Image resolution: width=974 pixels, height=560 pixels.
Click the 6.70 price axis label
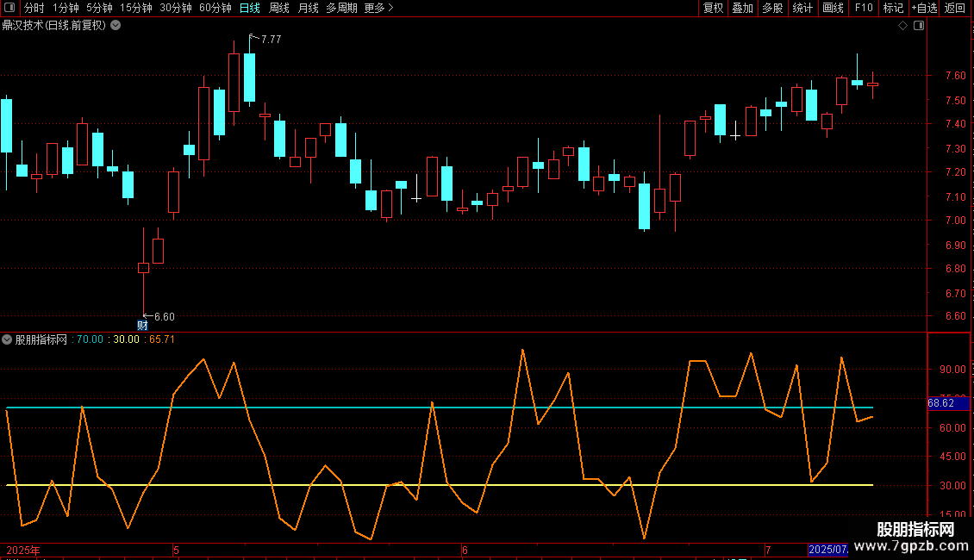955,294
